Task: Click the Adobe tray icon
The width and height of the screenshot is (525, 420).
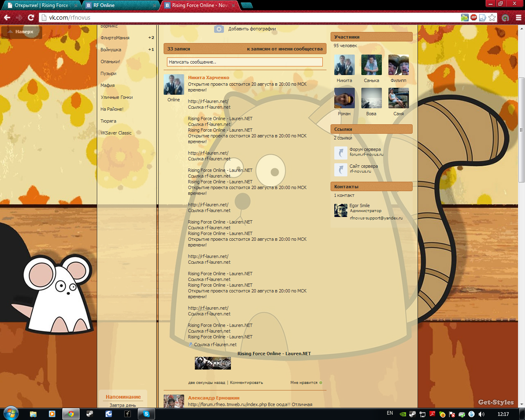Action: click(432, 414)
